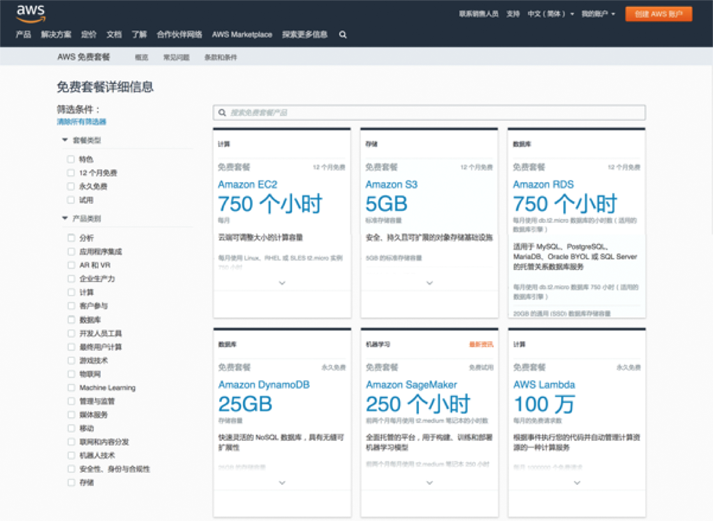Tick the 安全性、身份与合规性 checkbox
The width and height of the screenshot is (713, 521).
pyautogui.click(x=71, y=469)
